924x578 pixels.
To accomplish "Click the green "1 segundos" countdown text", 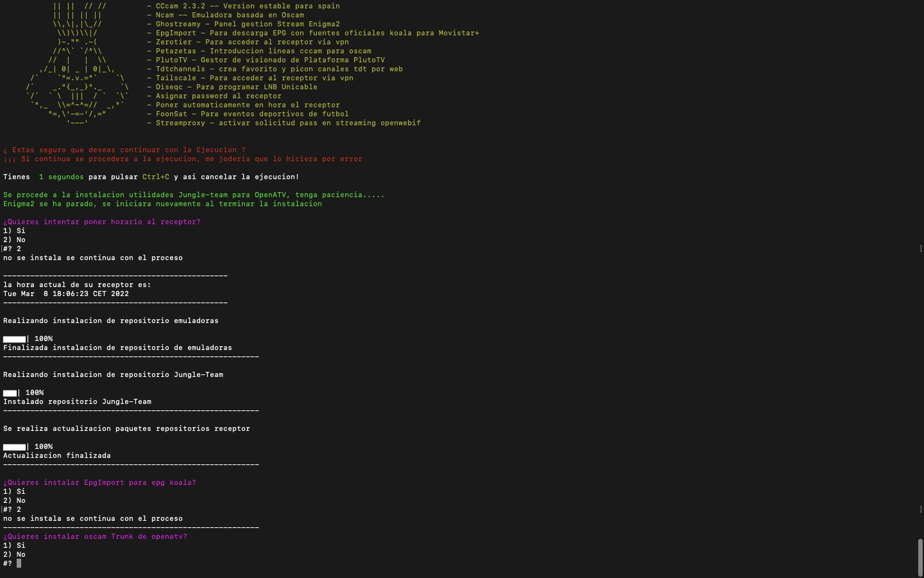I will [x=61, y=177].
